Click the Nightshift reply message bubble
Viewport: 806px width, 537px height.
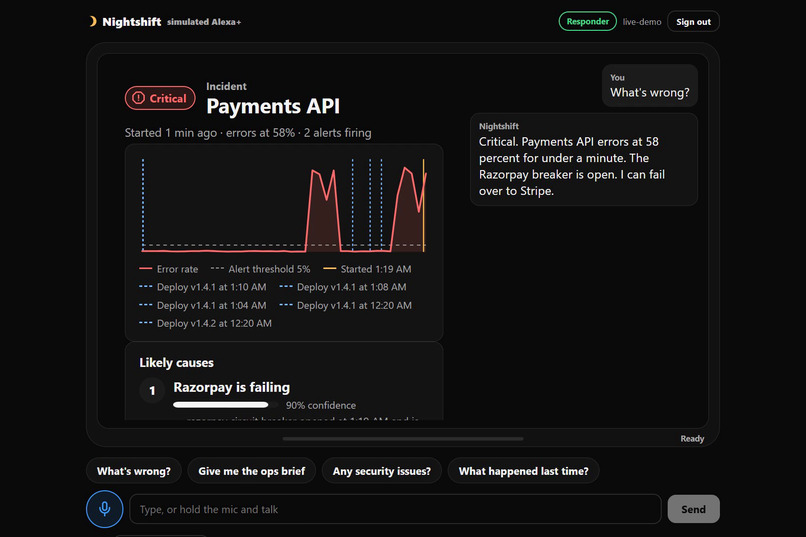[584, 159]
